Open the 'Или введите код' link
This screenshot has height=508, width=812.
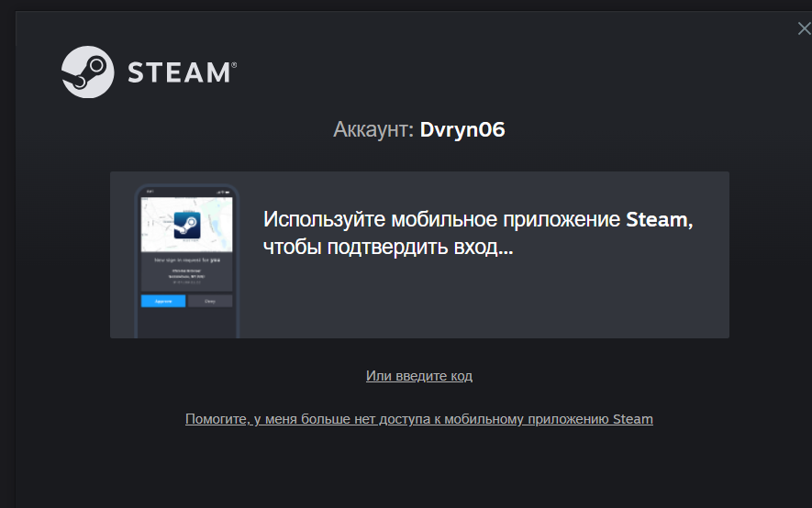[419, 376]
